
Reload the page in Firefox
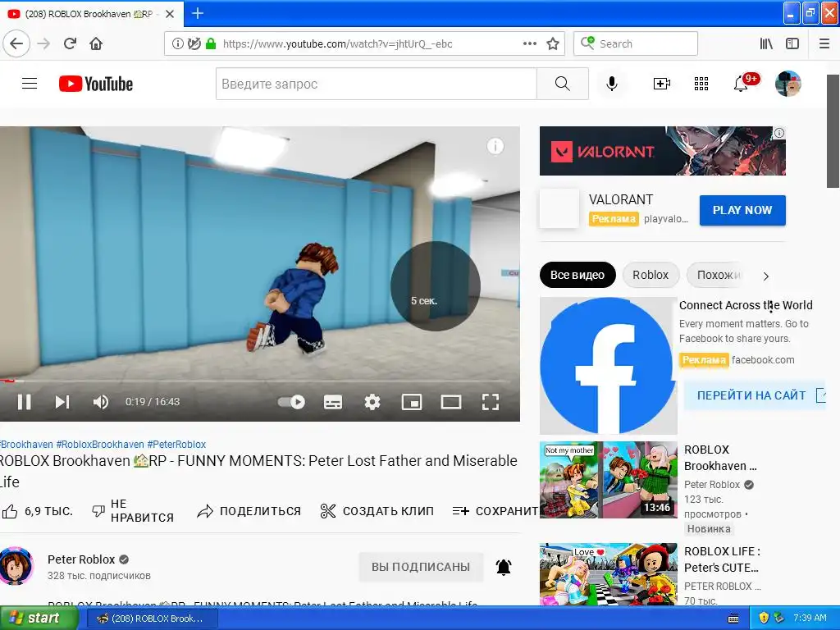tap(70, 43)
